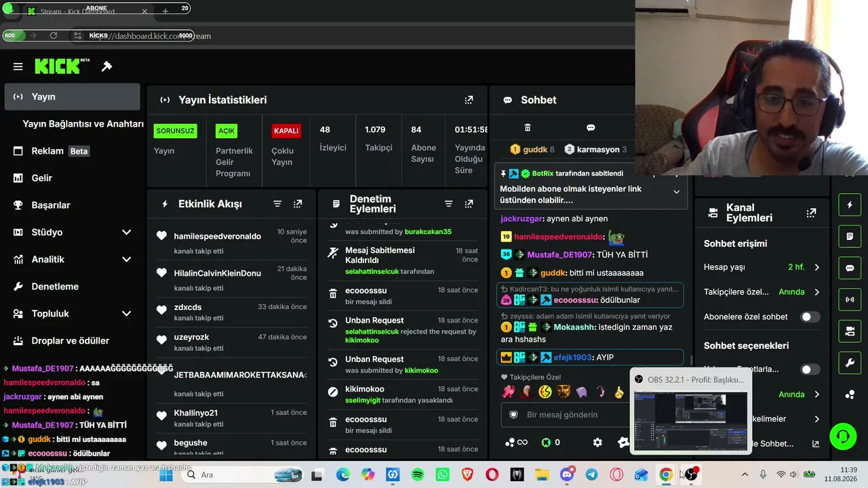Open hamilespeedveronaldo's profile in activity feed
Screen dimensions: 868x488
(217, 237)
